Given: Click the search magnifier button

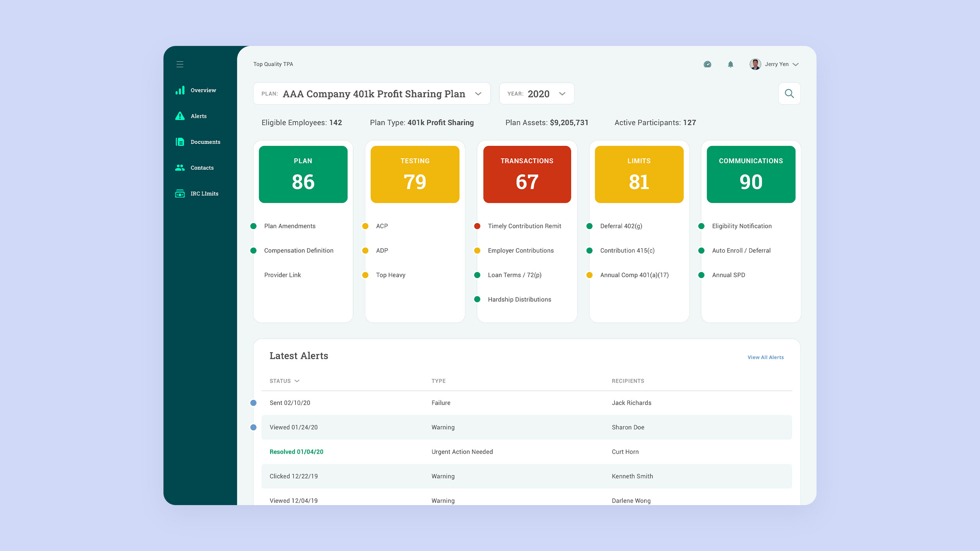Looking at the screenshot, I should [789, 93].
